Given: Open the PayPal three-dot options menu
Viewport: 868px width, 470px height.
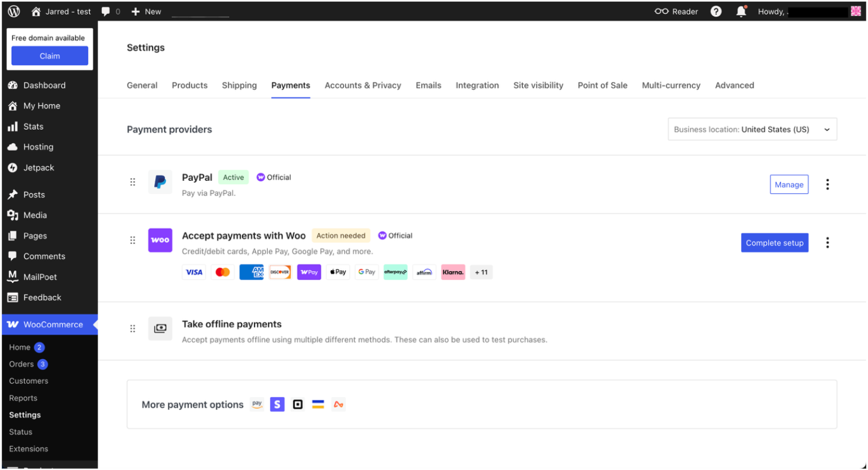Looking at the screenshot, I should (x=827, y=185).
